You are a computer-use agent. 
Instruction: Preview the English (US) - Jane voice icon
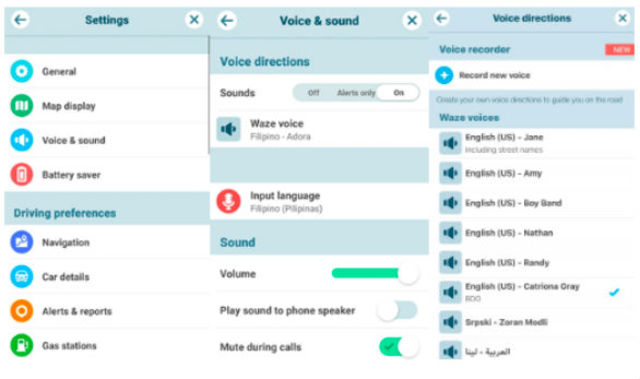click(x=450, y=143)
